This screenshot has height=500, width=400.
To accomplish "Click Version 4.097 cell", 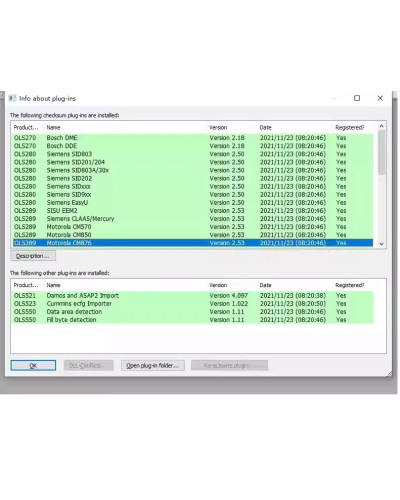I will pos(229,295).
